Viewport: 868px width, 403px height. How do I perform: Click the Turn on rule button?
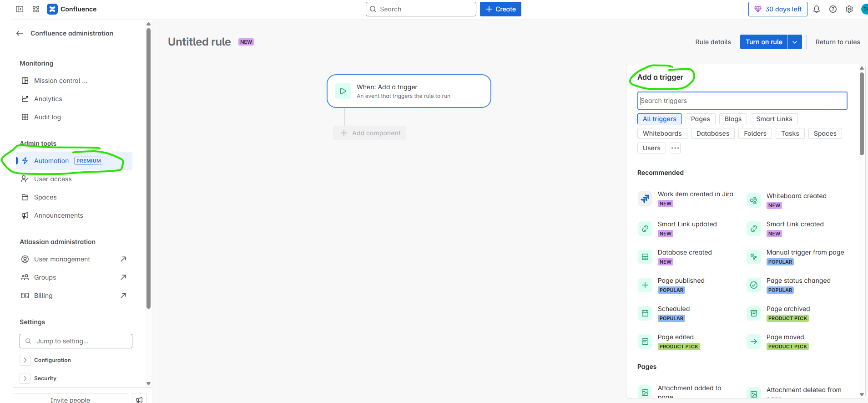[x=764, y=42]
